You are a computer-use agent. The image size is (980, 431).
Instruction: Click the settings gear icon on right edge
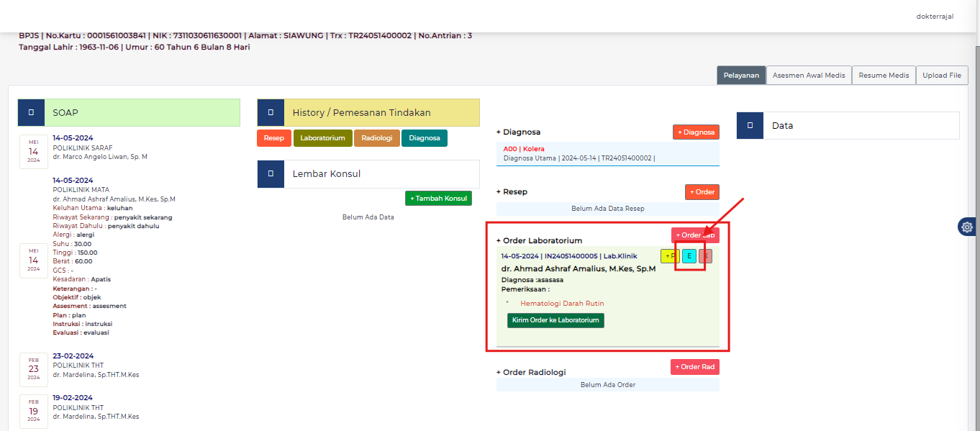(x=967, y=227)
